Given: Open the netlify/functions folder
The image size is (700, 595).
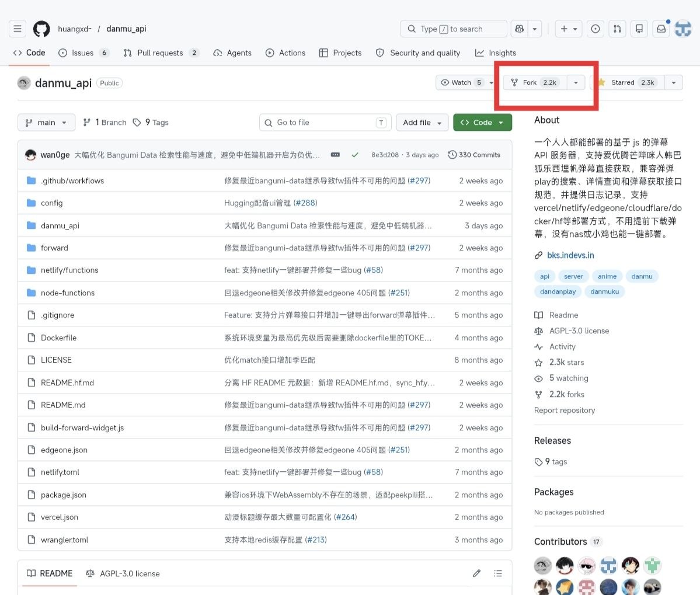Looking at the screenshot, I should pyautogui.click(x=69, y=270).
